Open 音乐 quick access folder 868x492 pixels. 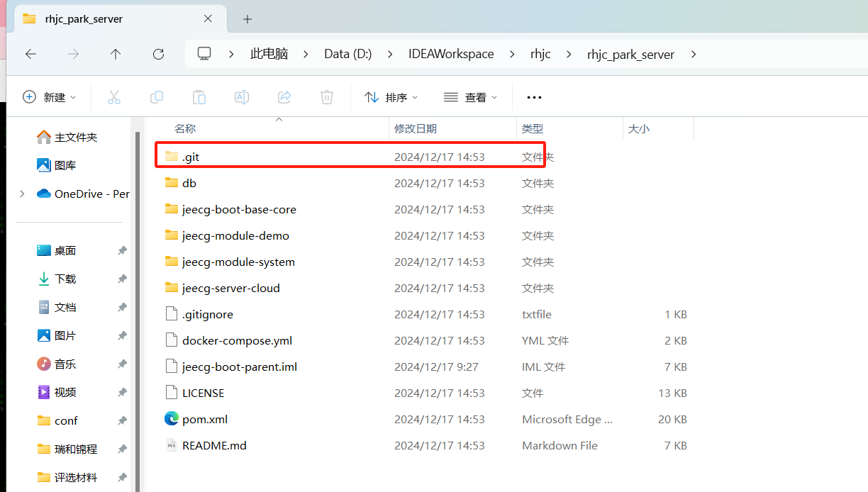pyautogui.click(x=56, y=364)
